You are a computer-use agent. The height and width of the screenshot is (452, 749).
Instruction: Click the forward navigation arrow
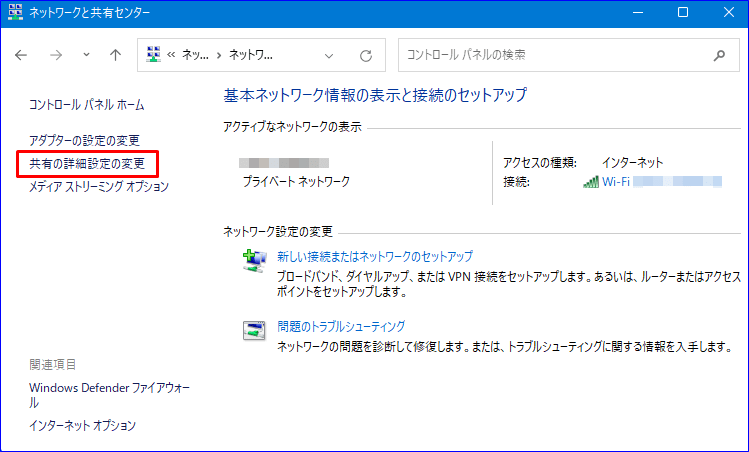pos(56,55)
